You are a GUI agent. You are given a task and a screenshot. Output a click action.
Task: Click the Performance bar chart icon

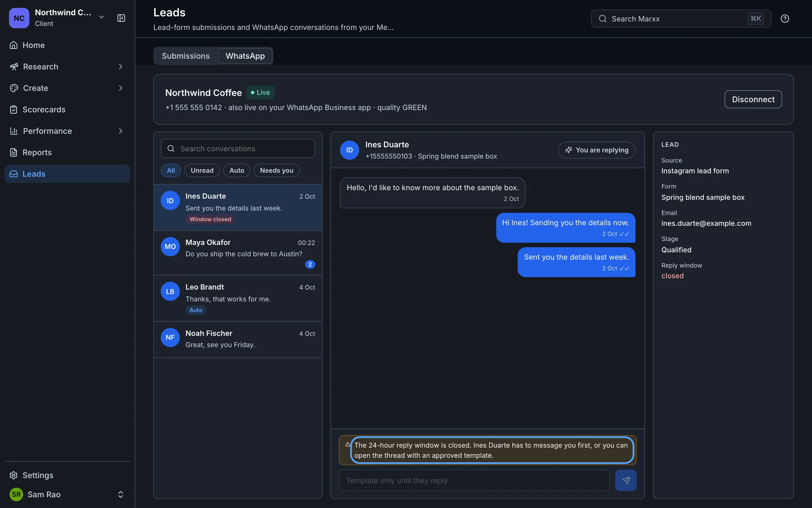[14, 131]
